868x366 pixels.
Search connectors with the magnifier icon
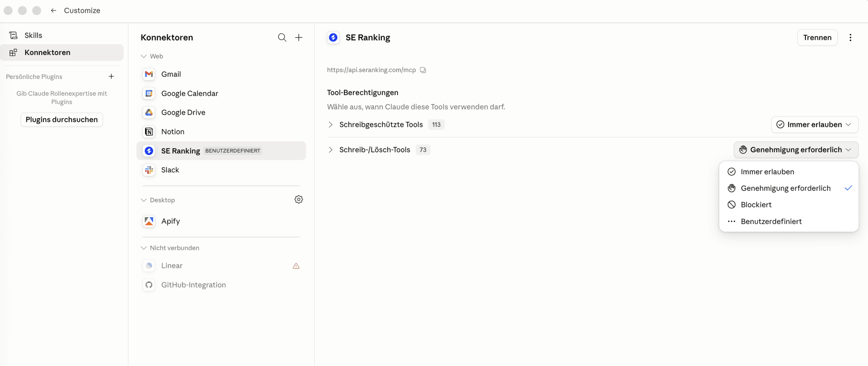tap(282, 38)
